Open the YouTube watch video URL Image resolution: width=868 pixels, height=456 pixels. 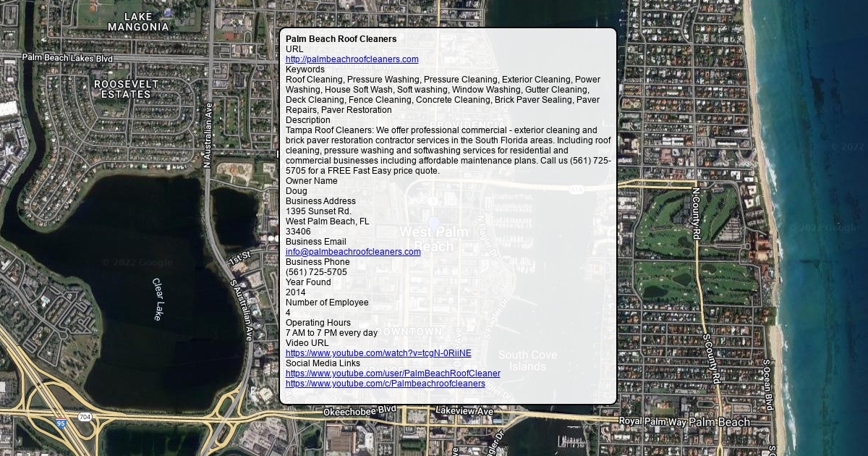point(378,353)
